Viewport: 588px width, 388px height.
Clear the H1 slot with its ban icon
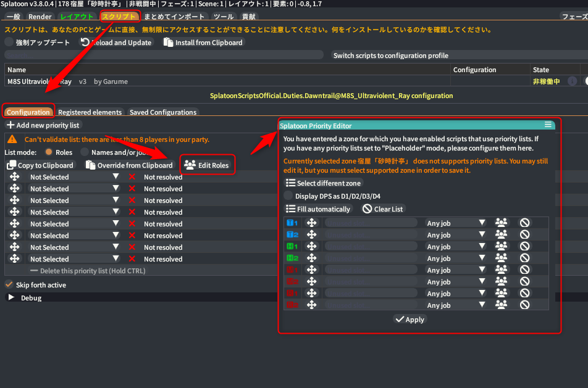(x=524, y=247)
